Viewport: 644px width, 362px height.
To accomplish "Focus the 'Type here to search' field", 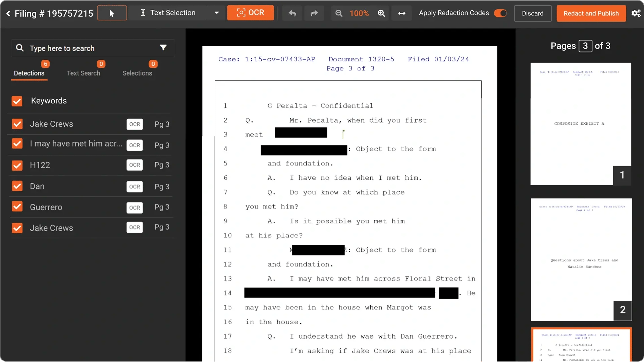I will click(93, 48).
